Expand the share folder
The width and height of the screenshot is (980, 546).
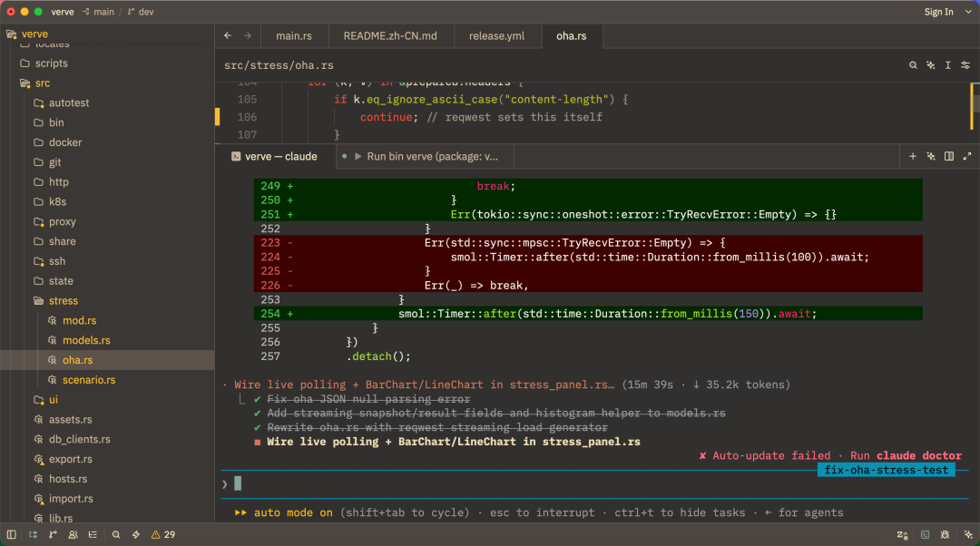[x=107, y=241]
